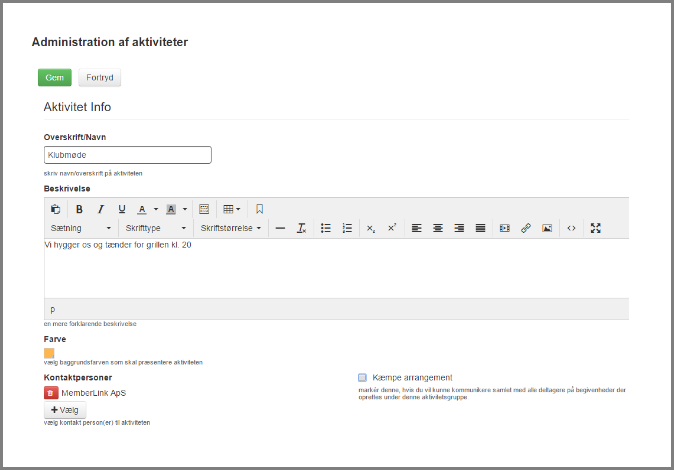The width and height of the screenshot is (674, 470).
Task: Insert a hyperlink via the link icon
Action: click(x=526, y=228)
